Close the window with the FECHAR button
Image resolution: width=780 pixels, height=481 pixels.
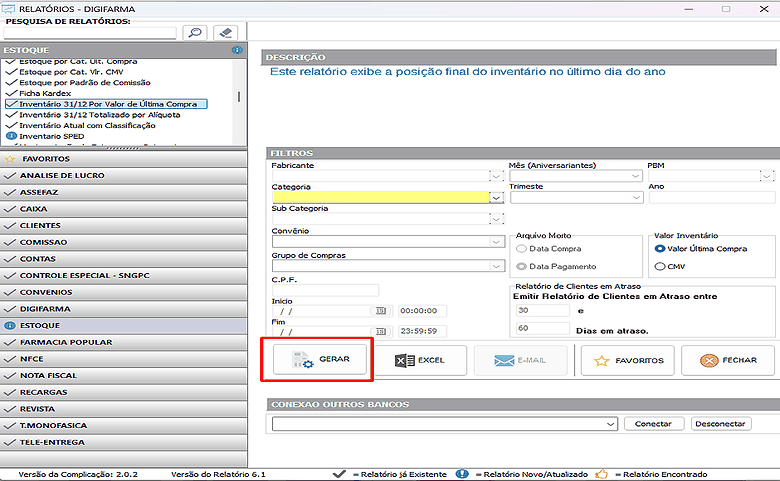728,360
